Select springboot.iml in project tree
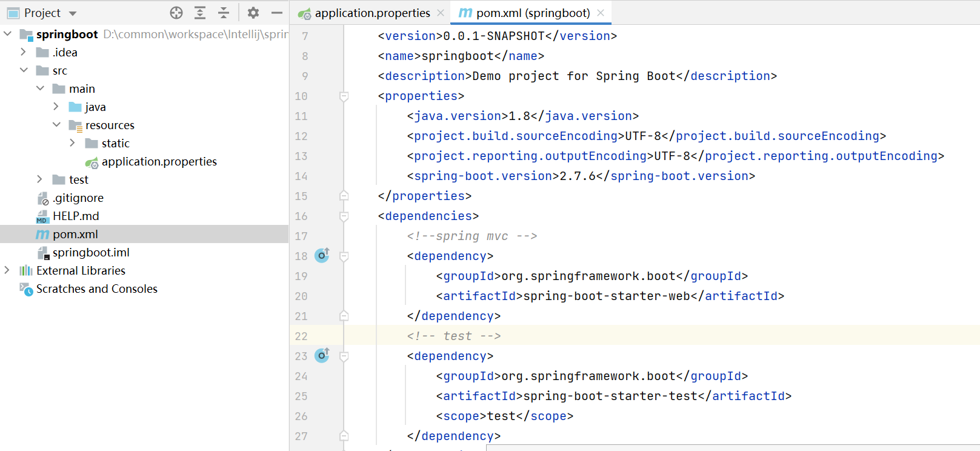The image size is (980, 451). 91,252
